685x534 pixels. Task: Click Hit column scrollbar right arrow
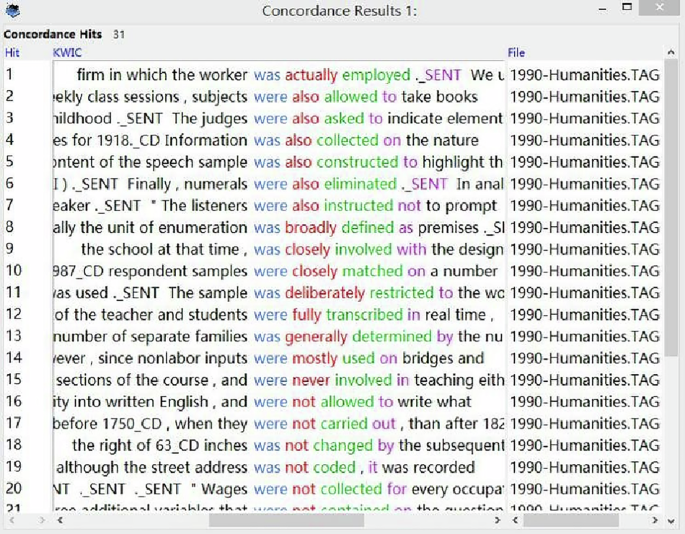[42, 520]
